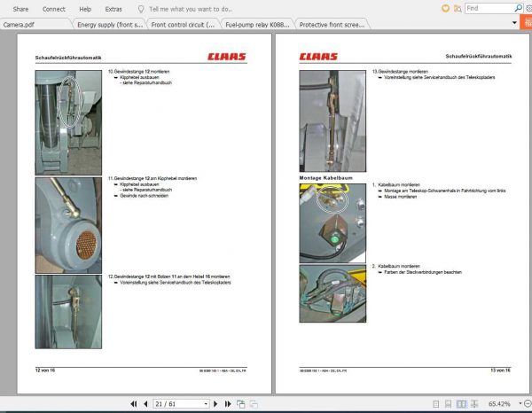Click the orange Foxit corner button

(x=524, y=23)
